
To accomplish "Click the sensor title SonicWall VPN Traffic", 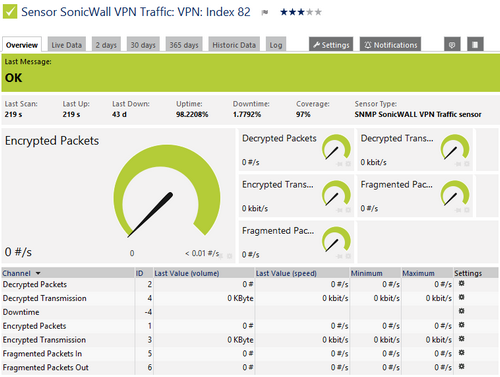I will click(136, 12).
